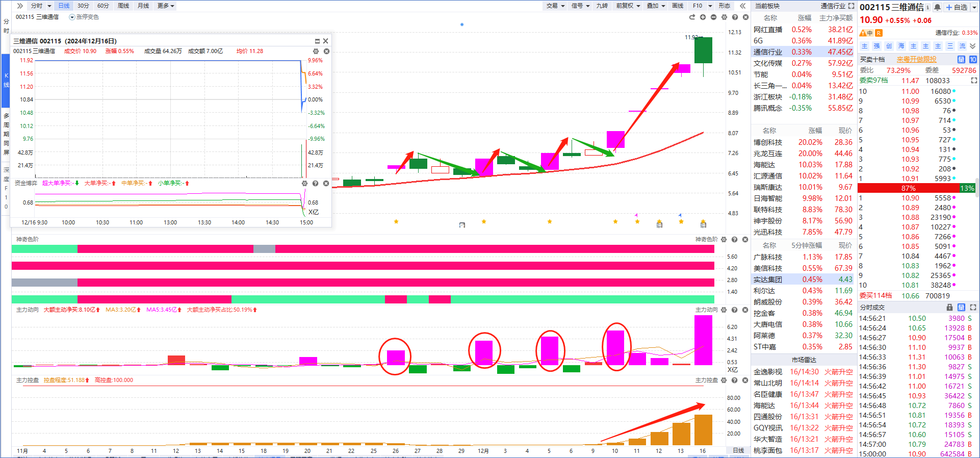Viewport: 980px width, 458px height.
Task: Open the 更多 period dropdown
Action: [166, 6]
